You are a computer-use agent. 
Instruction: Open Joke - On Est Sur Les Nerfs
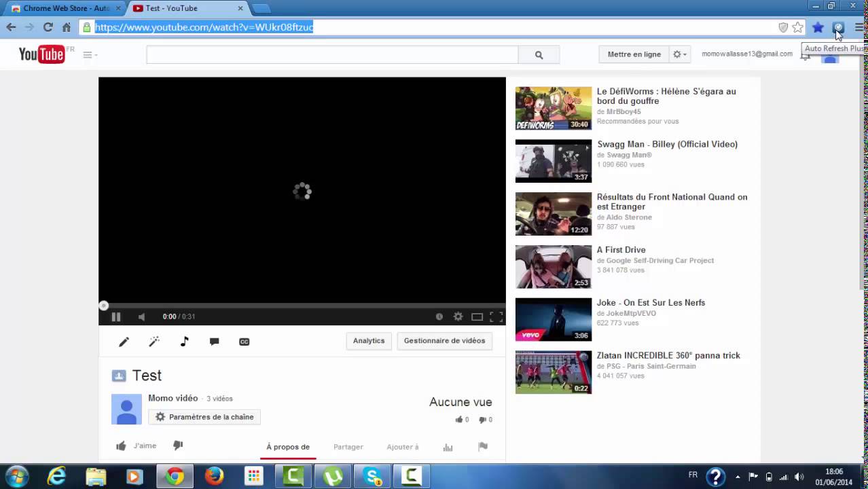coord(651,302)
